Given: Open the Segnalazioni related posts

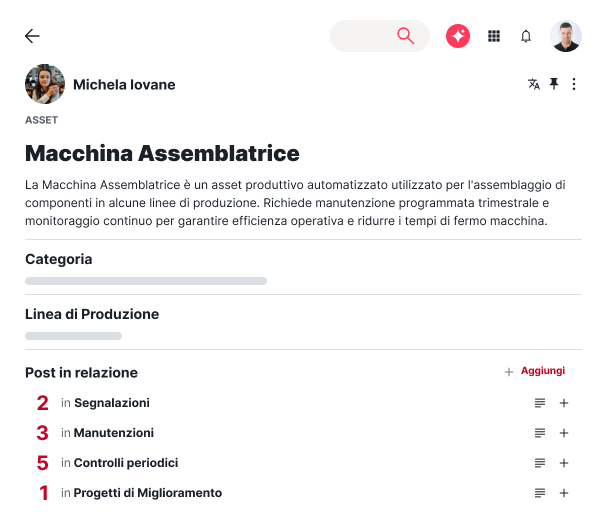Looking at the screenshot, I should click(x=111, y=403).
